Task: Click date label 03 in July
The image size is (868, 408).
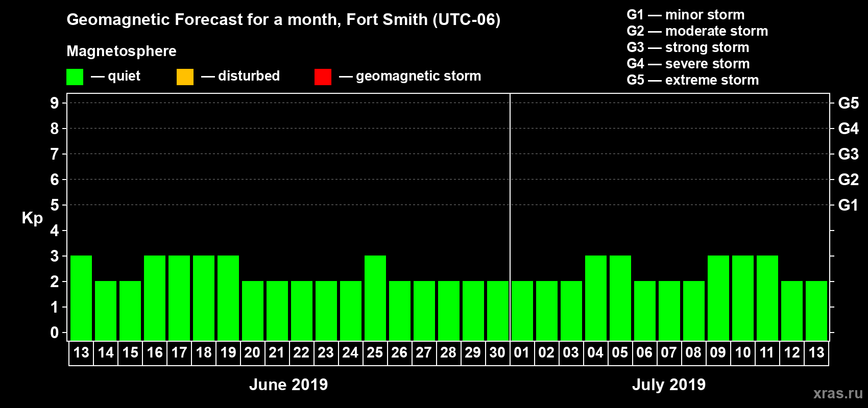Action: coord(571,352)
